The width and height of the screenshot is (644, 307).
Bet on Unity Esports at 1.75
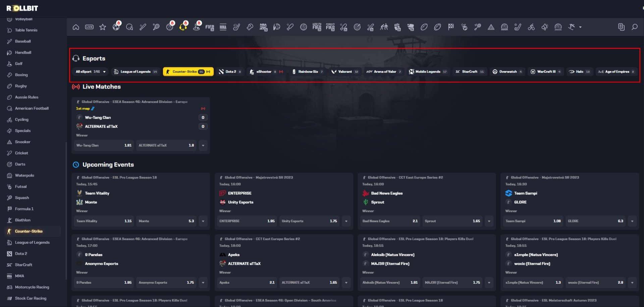coord(309,221)
